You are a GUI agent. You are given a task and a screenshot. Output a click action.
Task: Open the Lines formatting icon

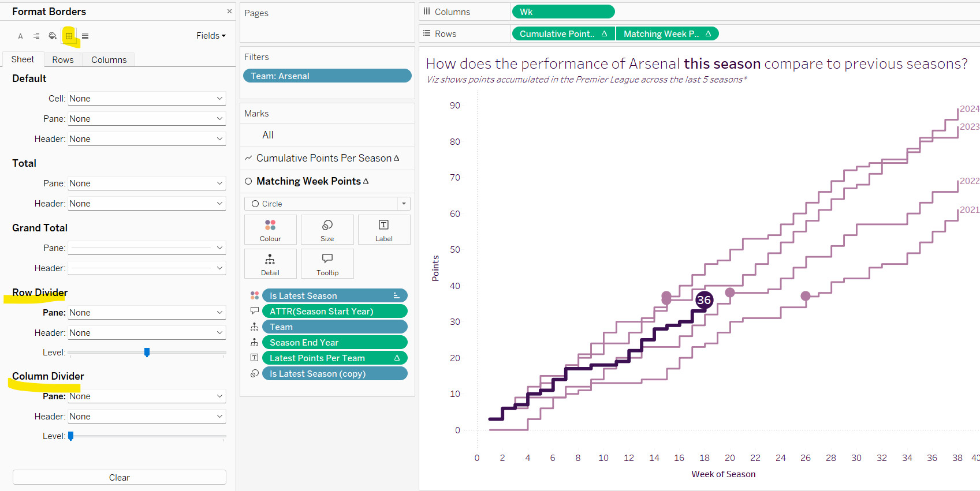pos(85,36)
